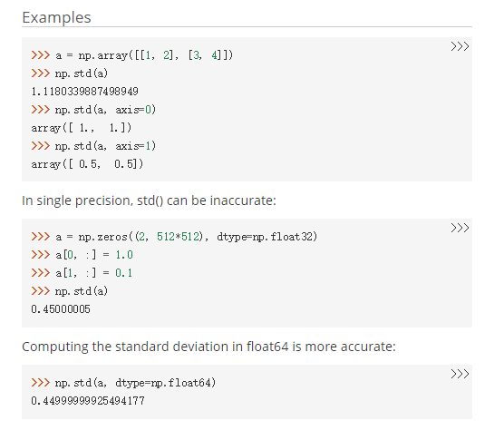Toggle prompts with >>> button in float32 code block
Screen dimensions: 504x440
[460, 228]
